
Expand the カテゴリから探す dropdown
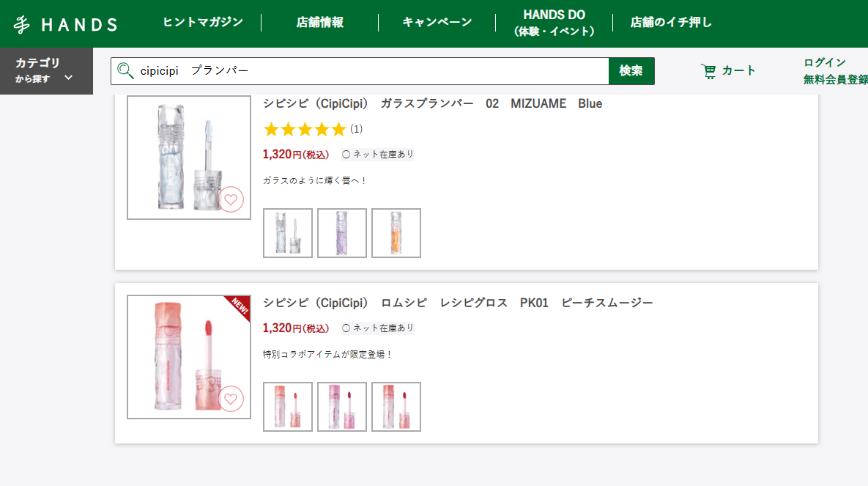point(46,71)
